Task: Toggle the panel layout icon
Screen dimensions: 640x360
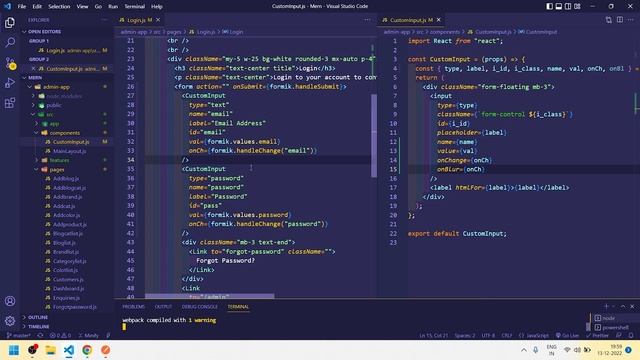Action: click(559, 6)
